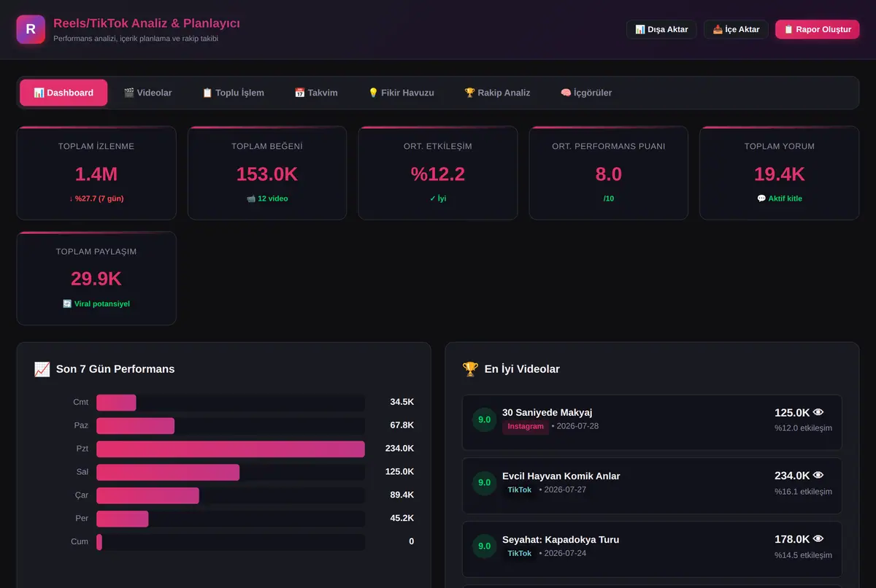Click the TikTok tag dated 2026-07-24

pyautogui.click(x=520, y=554)
